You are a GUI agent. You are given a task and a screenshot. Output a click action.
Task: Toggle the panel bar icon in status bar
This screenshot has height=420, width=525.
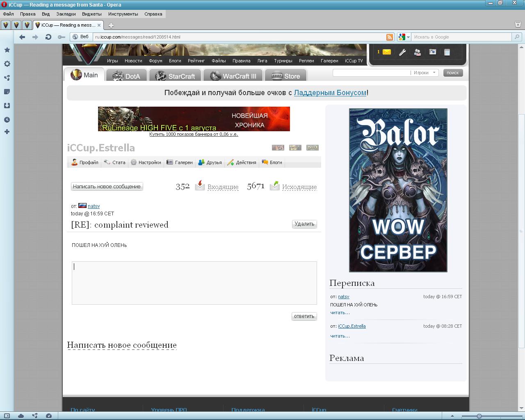pos(7,416)
